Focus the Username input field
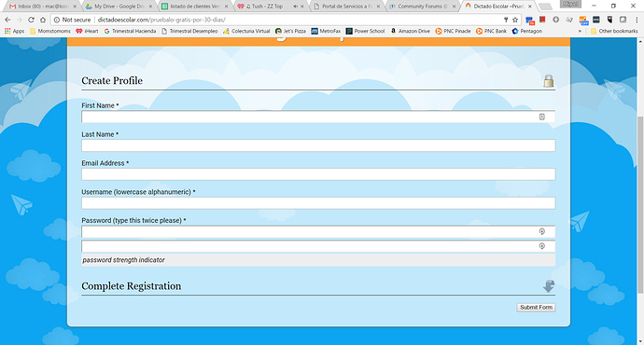Image resolution: width=644 pixels, height=345 pixels. point(318,203)
